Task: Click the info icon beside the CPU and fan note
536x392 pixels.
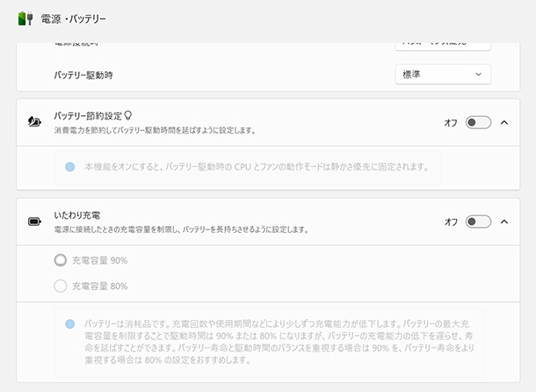Action: [70, 167]
